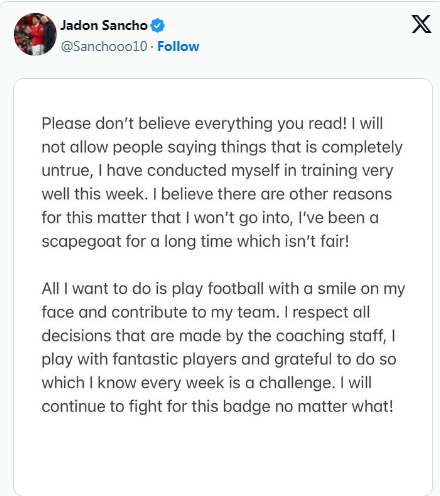Open the X logo in the corner
The image size is (440, 496).
point(421,24)
